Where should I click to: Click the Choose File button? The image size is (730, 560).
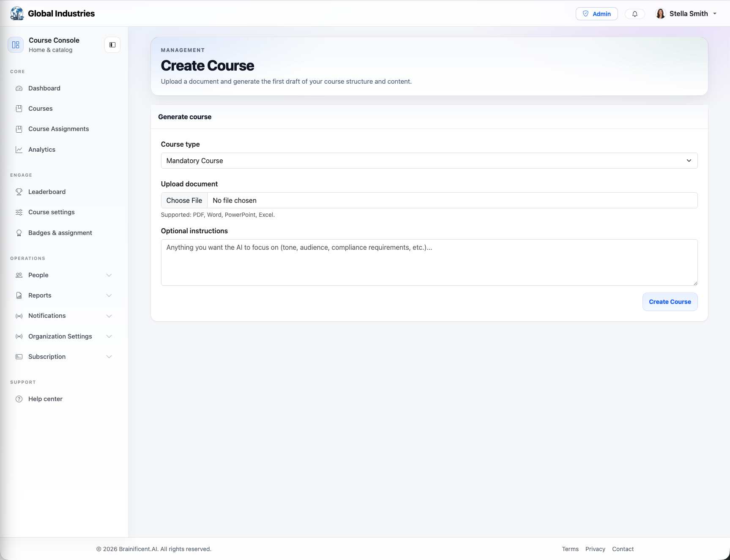tap(184, 200)
